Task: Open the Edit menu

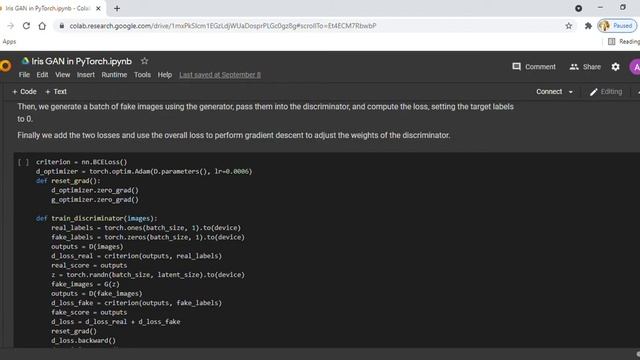Action: point(42,75)
